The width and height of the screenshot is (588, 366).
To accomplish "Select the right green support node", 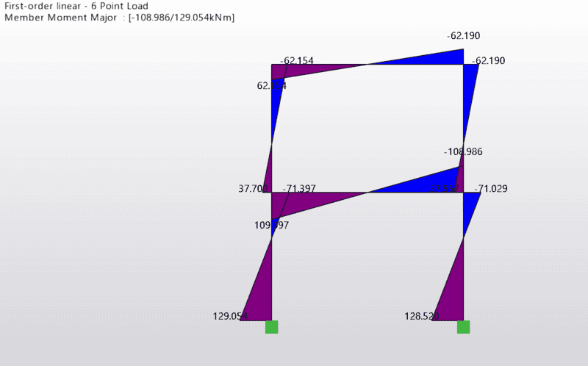I will click(463, 327).
